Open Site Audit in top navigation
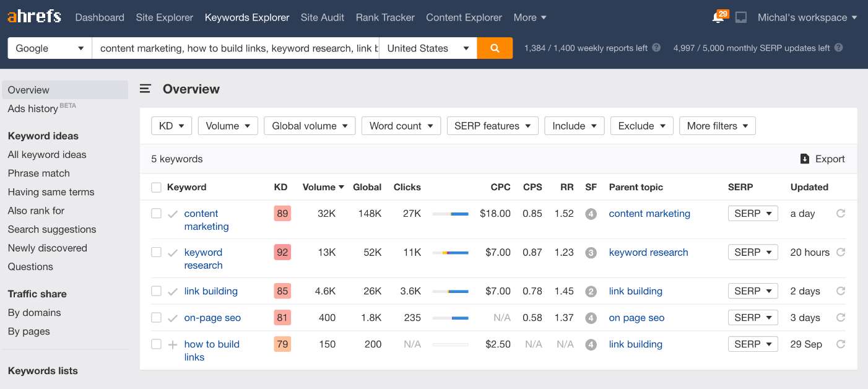 323,17
